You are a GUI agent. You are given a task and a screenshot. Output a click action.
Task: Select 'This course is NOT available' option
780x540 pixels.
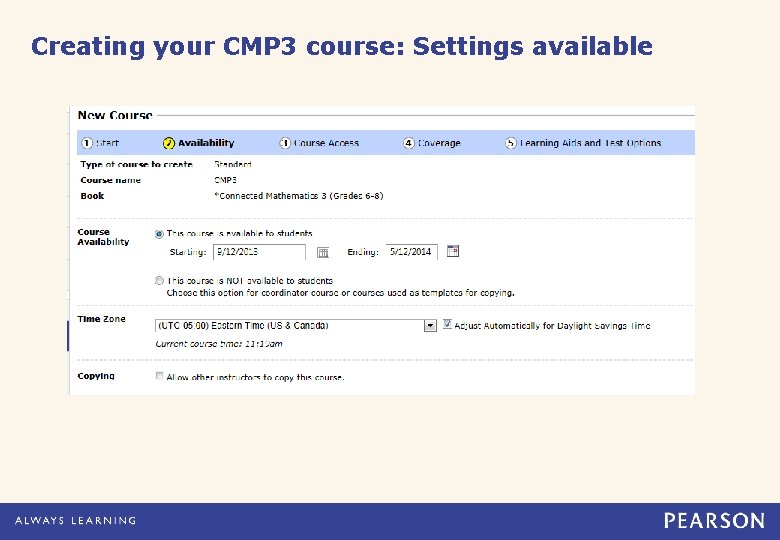(159, 281)
